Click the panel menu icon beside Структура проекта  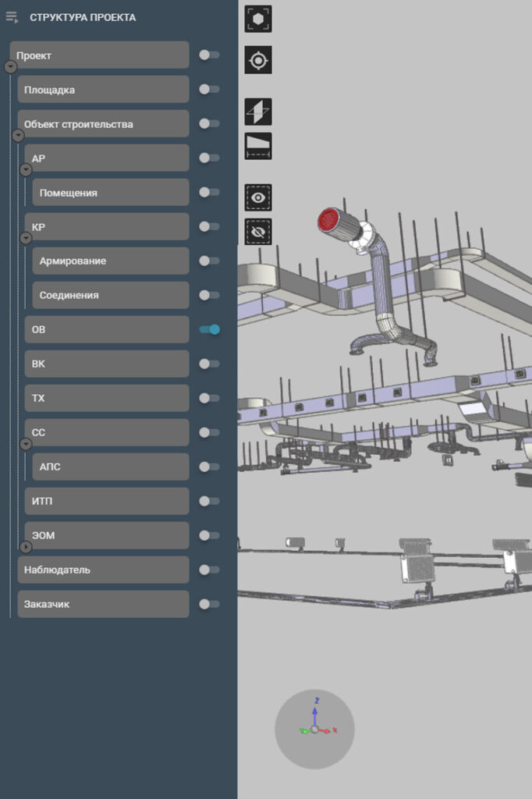point(12,17)
